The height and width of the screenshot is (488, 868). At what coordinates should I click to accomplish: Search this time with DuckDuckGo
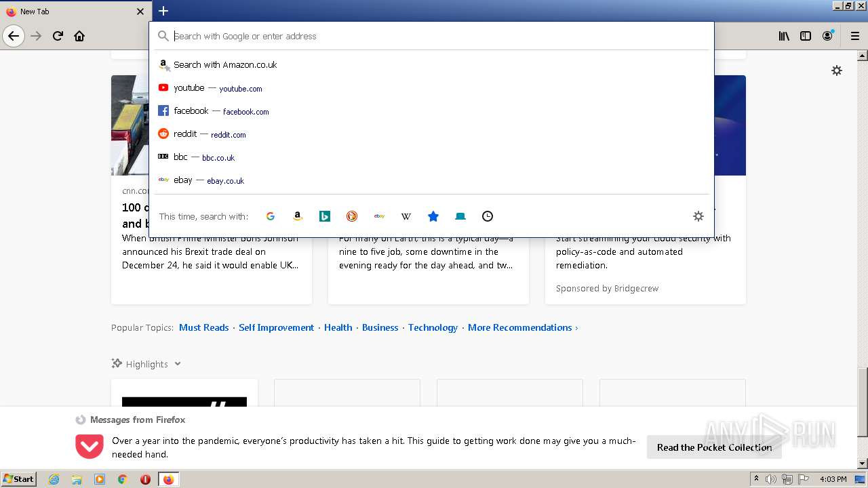[352, 216]
